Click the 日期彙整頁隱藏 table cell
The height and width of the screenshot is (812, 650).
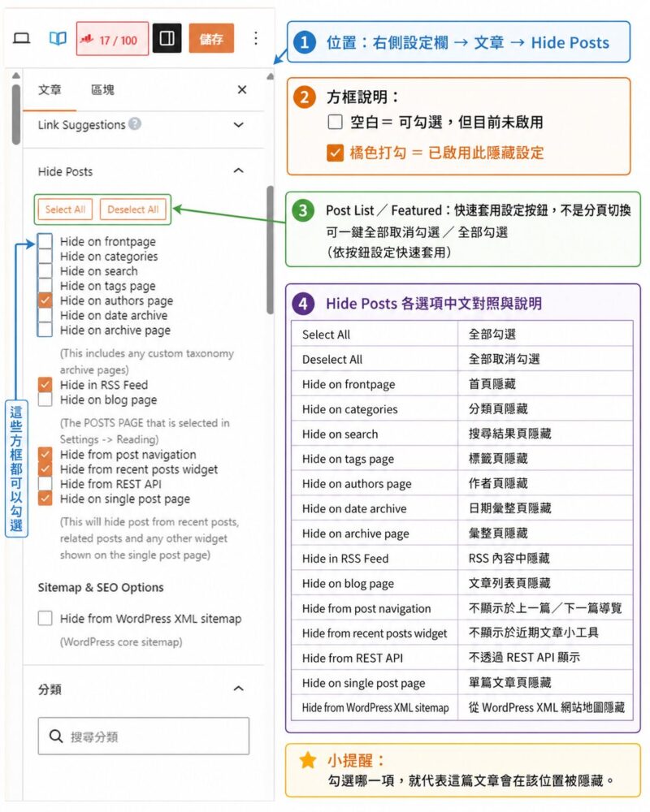point(545,508)
